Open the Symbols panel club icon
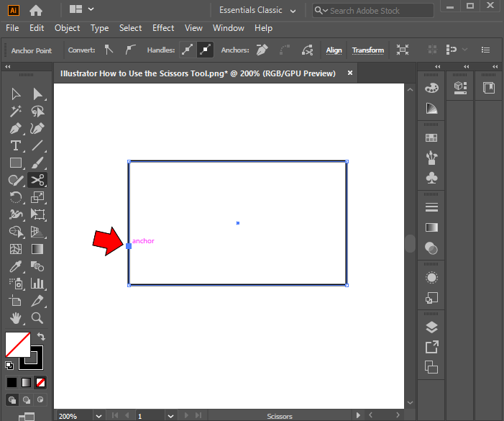 point(431,177)
